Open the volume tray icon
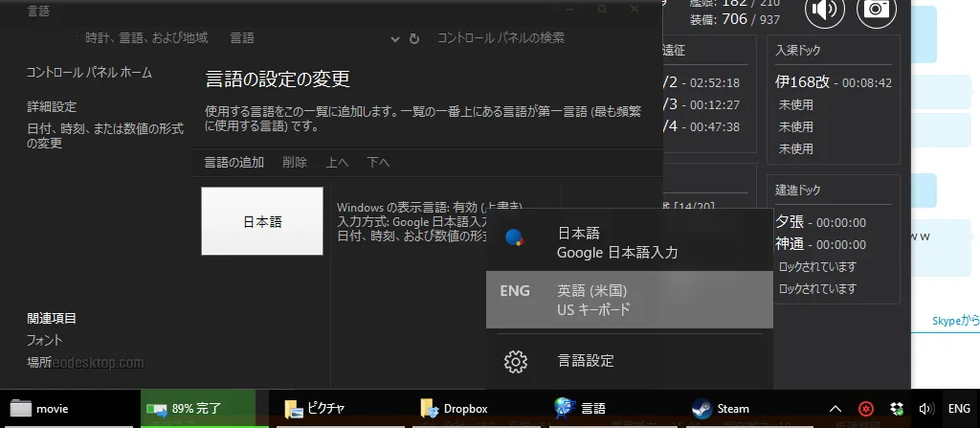 point(924,408)
